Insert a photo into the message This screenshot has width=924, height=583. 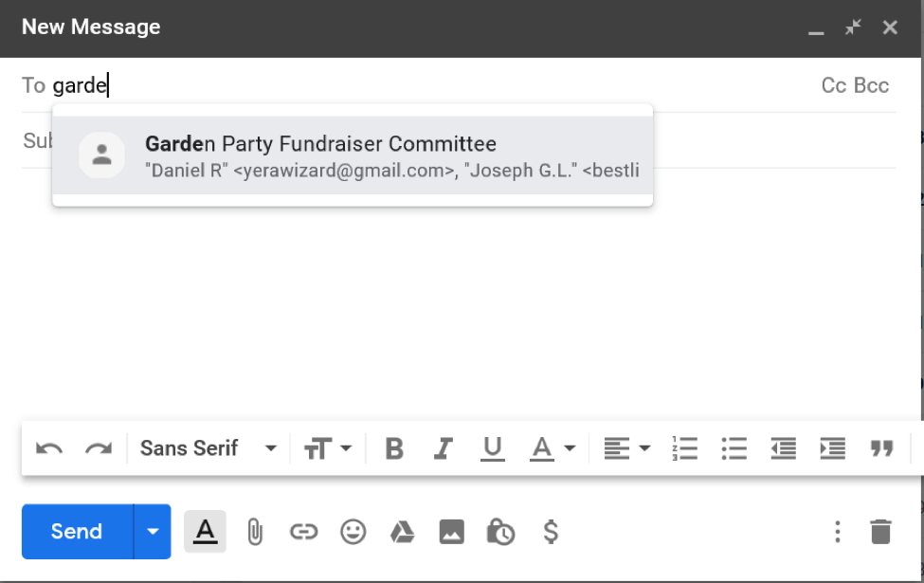[x=452, y=532]
